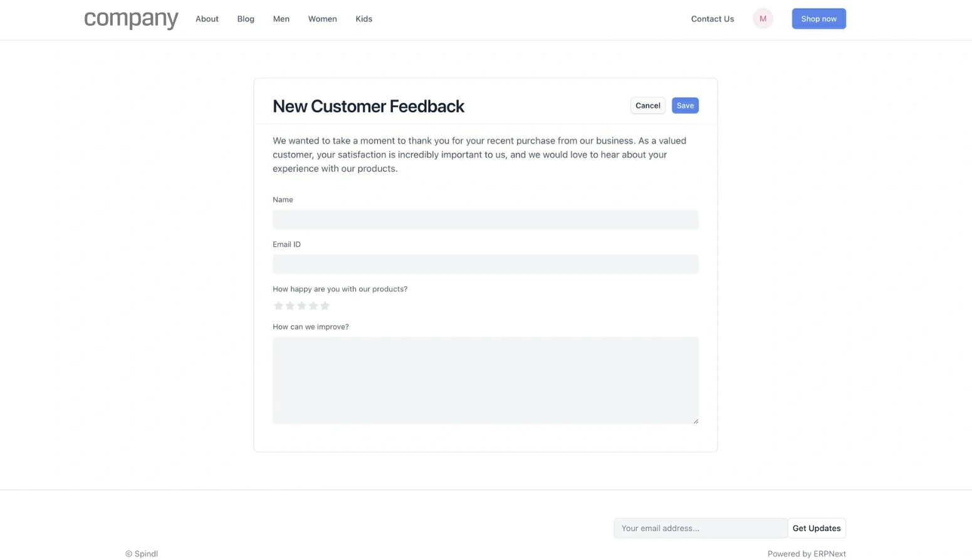Grab the textarea resize handle
Screen dimensions: 972x560
(x=696, y=421)
